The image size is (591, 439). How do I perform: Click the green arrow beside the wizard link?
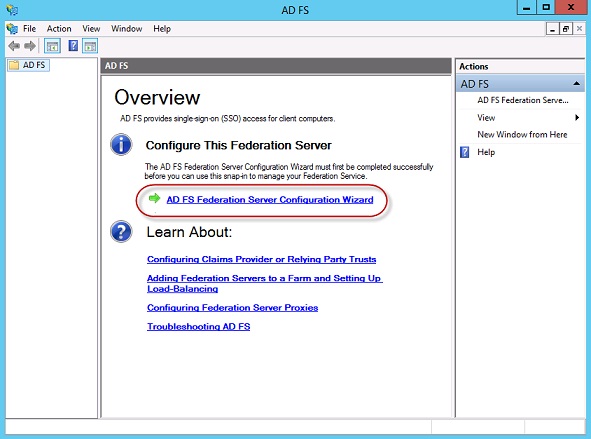pyautogui.click(x=154, y=198)
